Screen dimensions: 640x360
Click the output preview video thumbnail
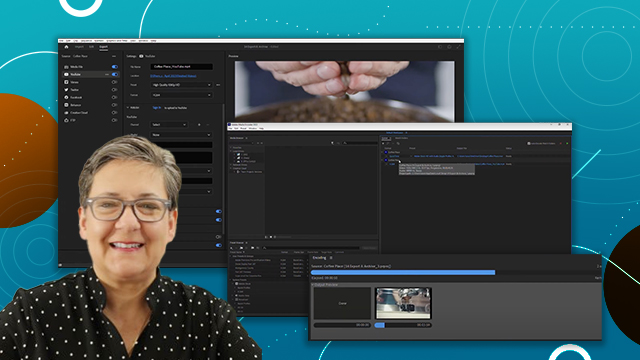pyautogui.click(x=403, y=303)
